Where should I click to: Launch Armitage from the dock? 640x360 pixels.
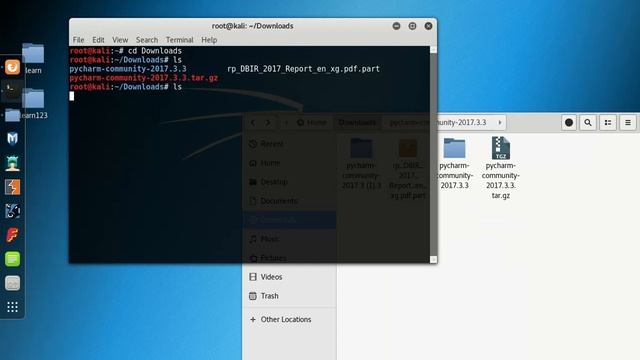tap(12, 163)
